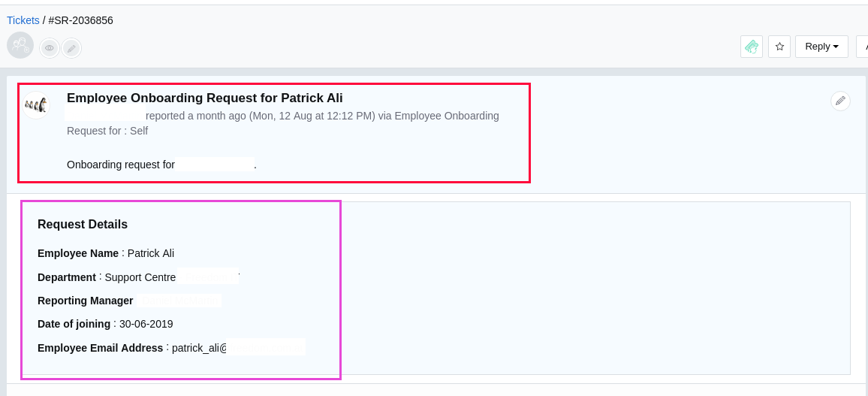Click the Date of joining value 30-06-2019
The image size is (868, 396).
[146, 324]
